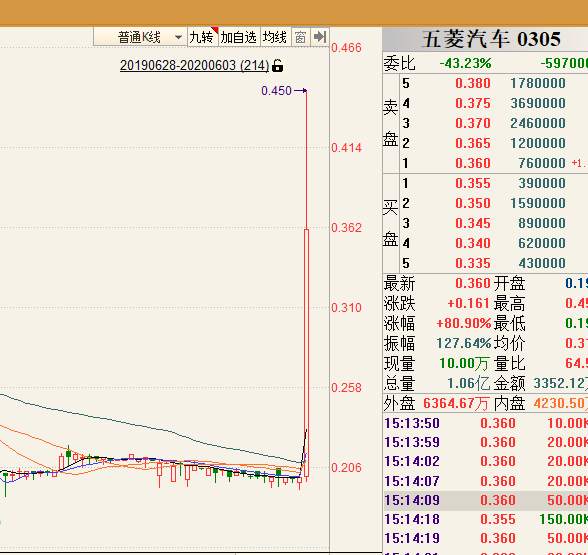588x555 pixels.
Task: Click the 总量 value 1.06亿
Action: pos(468,383)
